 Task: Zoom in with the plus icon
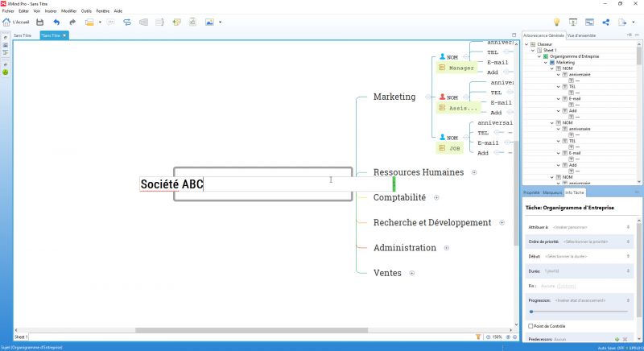(508, 337)
